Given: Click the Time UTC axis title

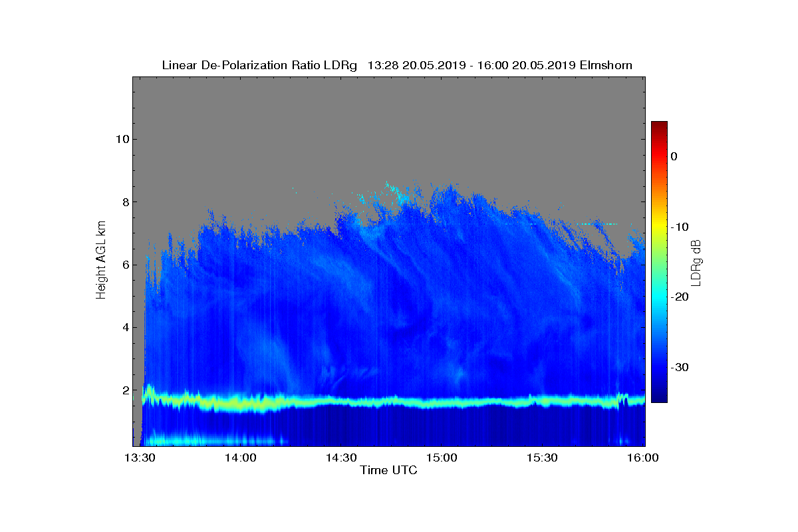Looking at the screenshot, I should 389,470.
